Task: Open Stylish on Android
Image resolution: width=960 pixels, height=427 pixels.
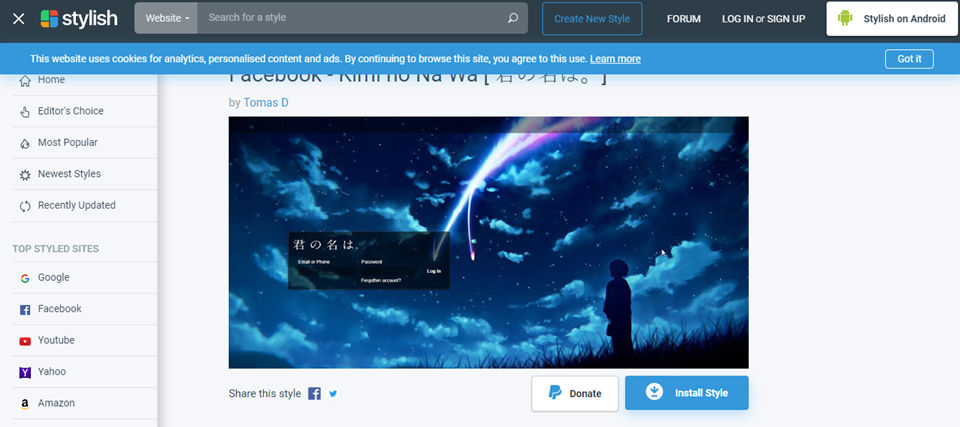Action: coord(891,18)
